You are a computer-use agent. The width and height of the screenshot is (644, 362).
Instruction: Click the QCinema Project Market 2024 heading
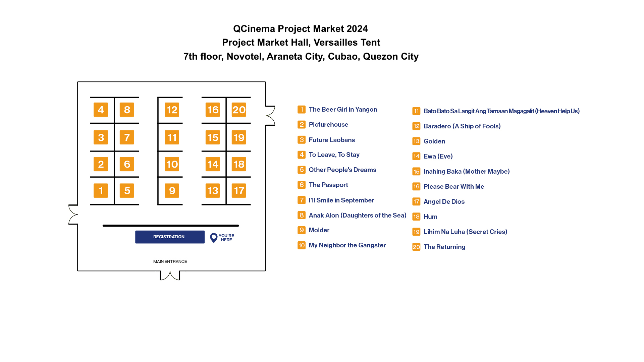coord(300,29)
